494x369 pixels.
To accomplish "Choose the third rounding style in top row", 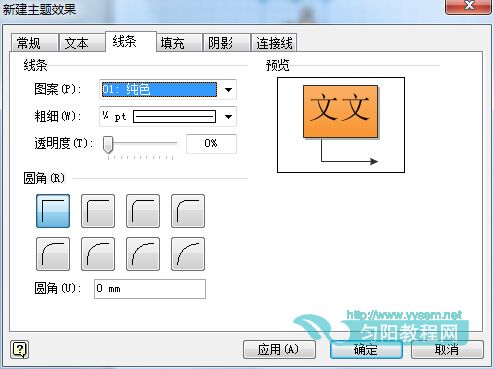I will click(143, 211).
